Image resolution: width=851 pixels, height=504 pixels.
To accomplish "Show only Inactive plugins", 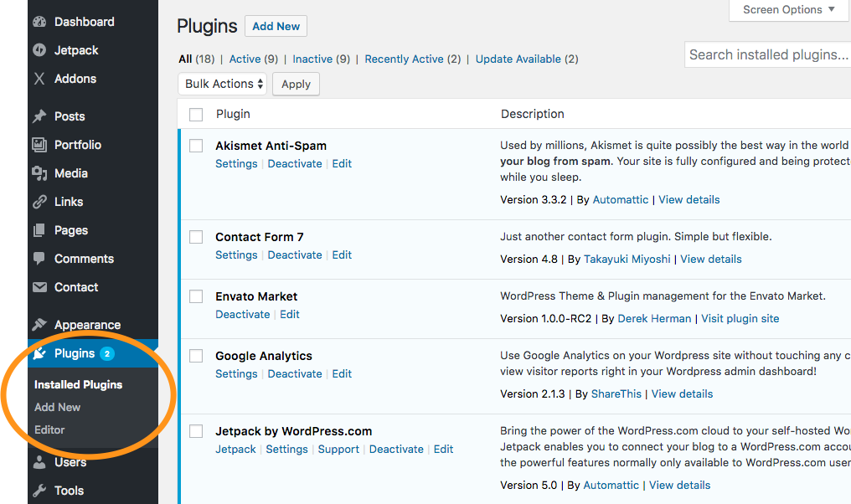I will click(312, 59).
